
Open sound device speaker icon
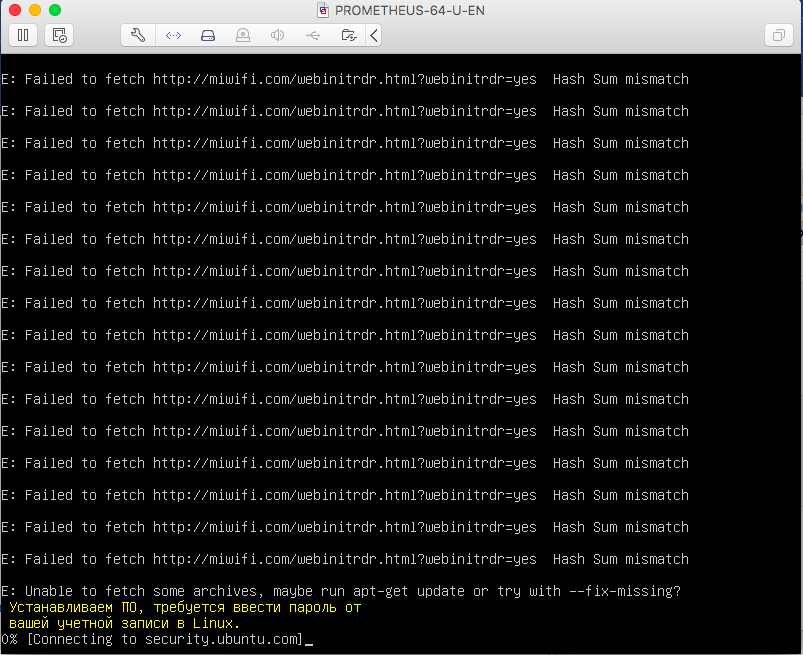click(x=277, y=35)
